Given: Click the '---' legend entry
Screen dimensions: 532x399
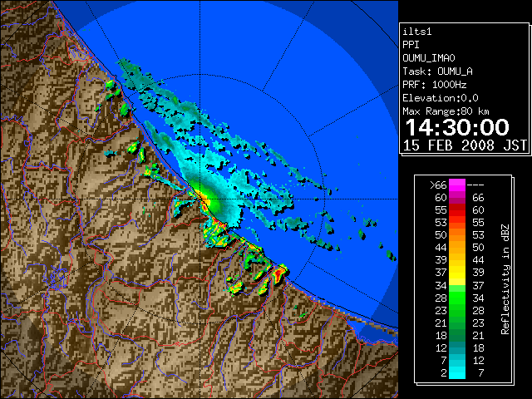Looking at the screenshot, I should tap(475, 185).
